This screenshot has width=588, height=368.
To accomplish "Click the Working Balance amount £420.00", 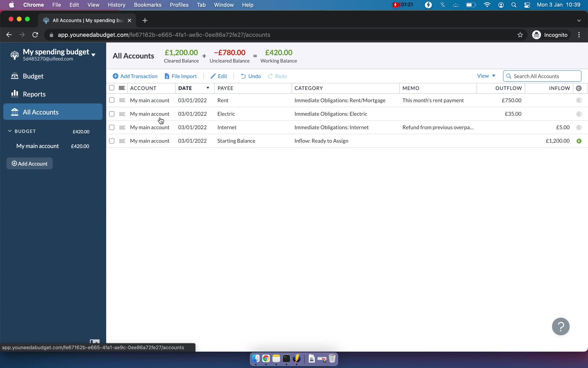I will click(x=279, y=52).
